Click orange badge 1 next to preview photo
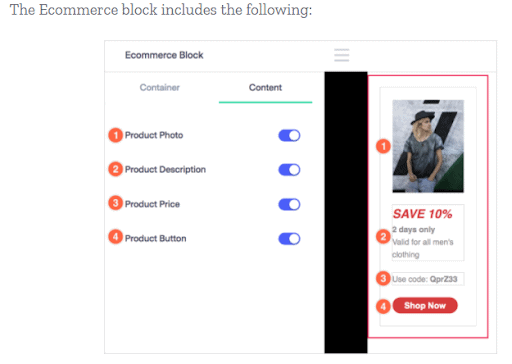 383,146
